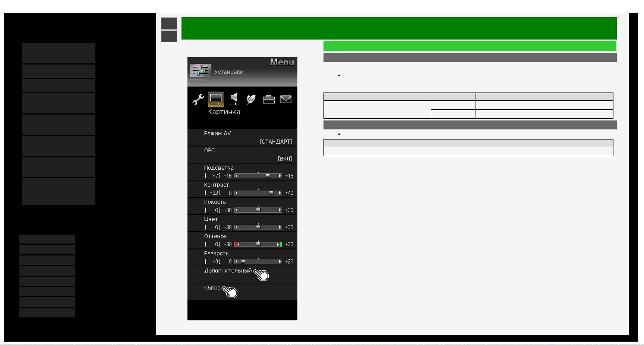Click the Резкость label
644x345 pixels.
216,254
